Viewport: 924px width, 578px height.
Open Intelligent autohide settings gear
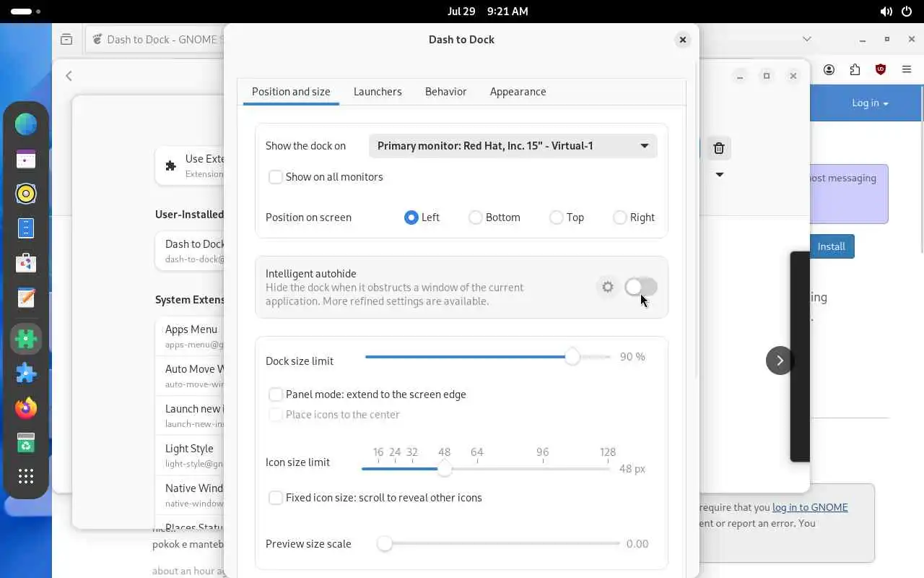click(x=608, y=287)
